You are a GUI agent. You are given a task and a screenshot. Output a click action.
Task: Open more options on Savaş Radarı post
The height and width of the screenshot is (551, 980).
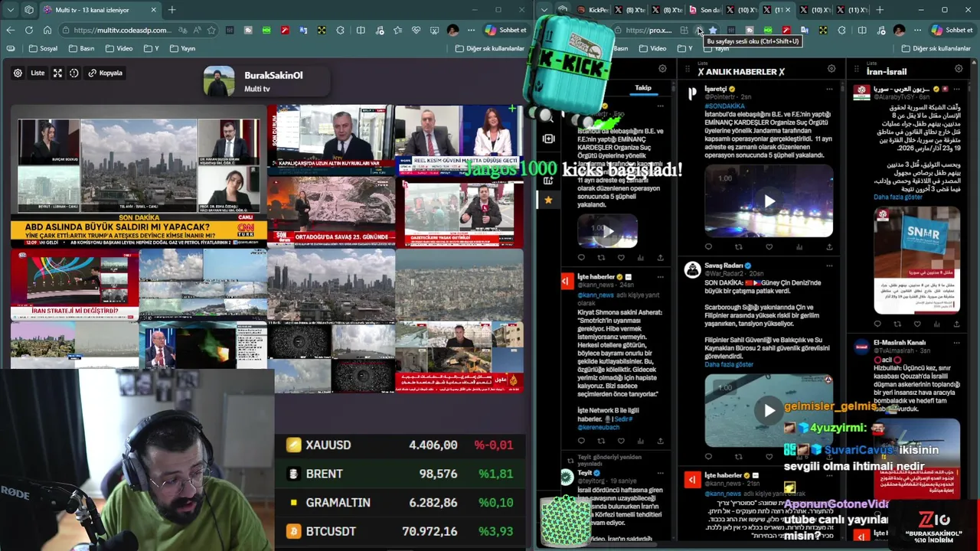click(x=830, y=266)
